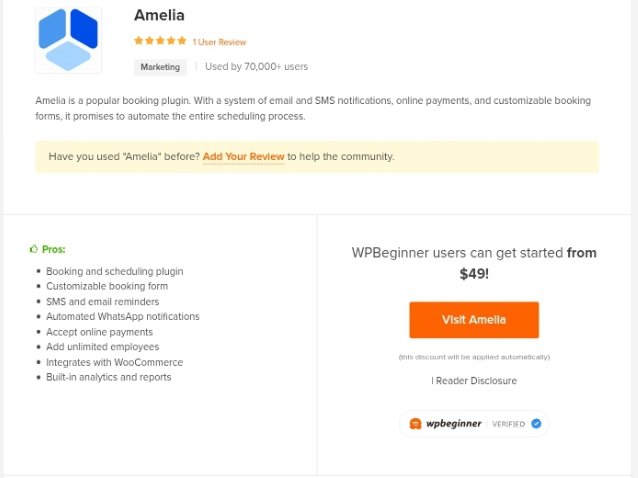Click the Amelia blue cube logo
Screen dimensions: 638x478
[68, 40]
